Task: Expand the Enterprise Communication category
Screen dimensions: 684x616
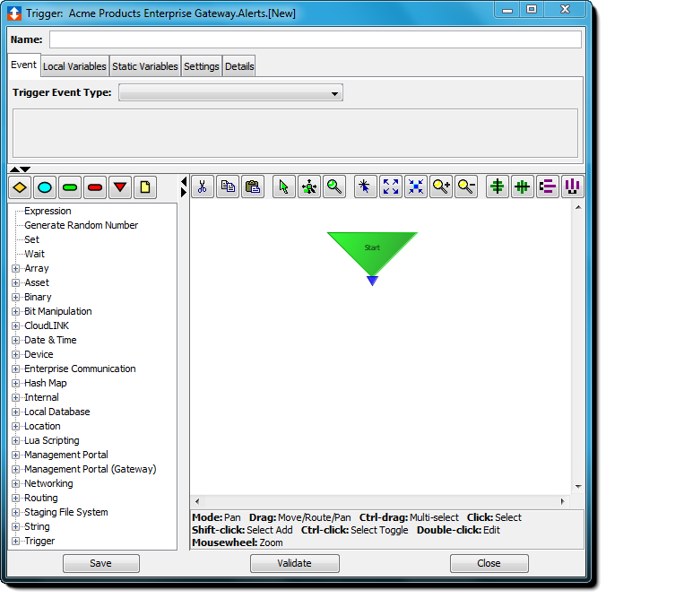Action: click(x=16, y=369)
